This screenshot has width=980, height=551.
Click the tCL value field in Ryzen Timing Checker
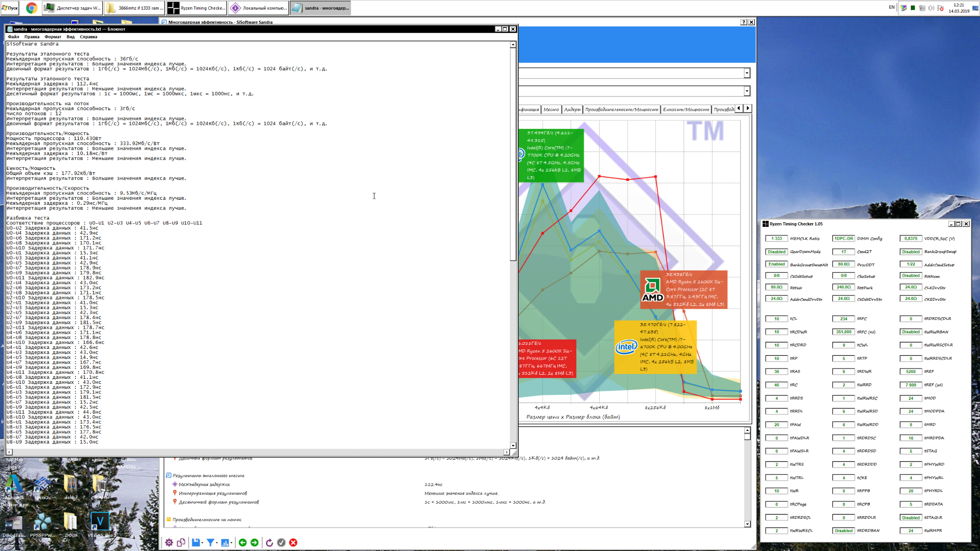coord(776,319)
